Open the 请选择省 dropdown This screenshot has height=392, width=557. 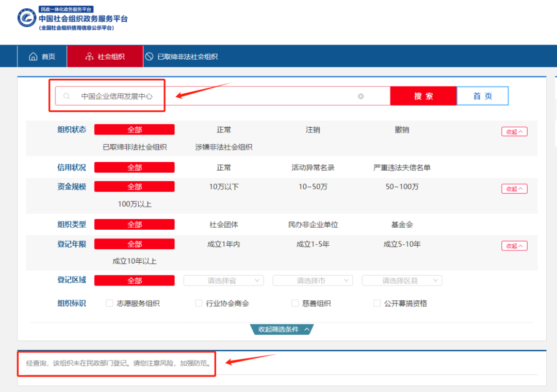pyautogui.click(x=224, y=281)
